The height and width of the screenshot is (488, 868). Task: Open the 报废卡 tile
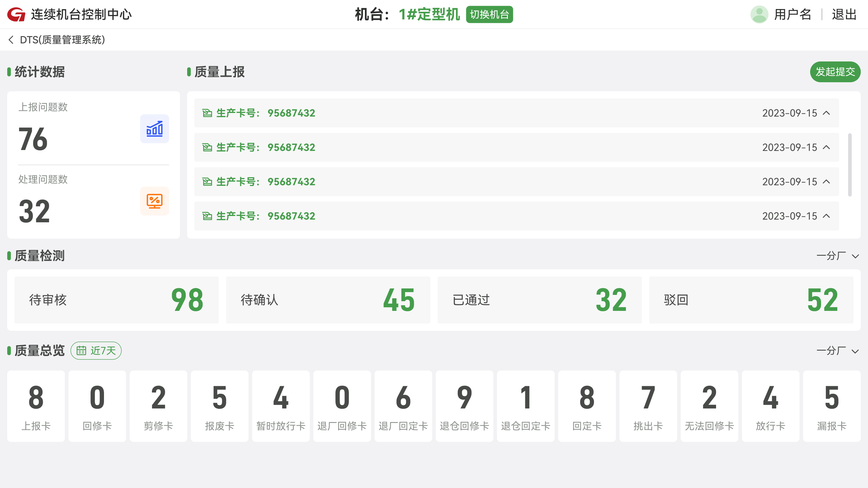[220, 406]
